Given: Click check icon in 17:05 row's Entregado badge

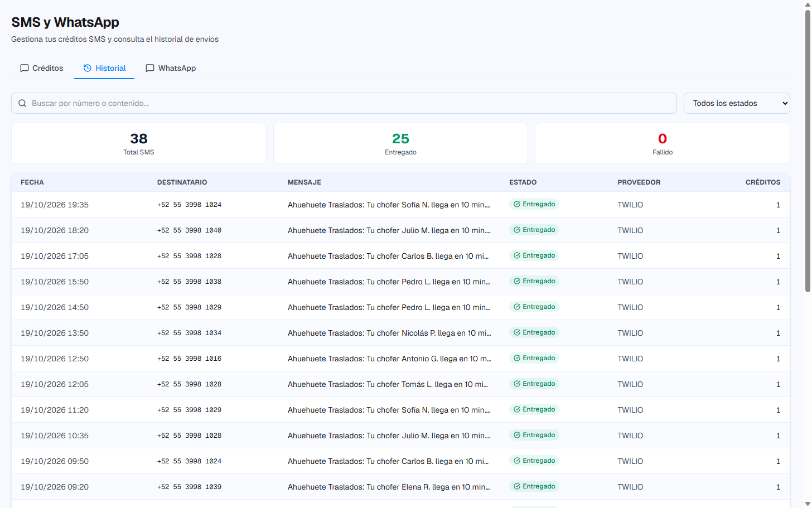Looking at the screenshot, I should click(517, 255).
